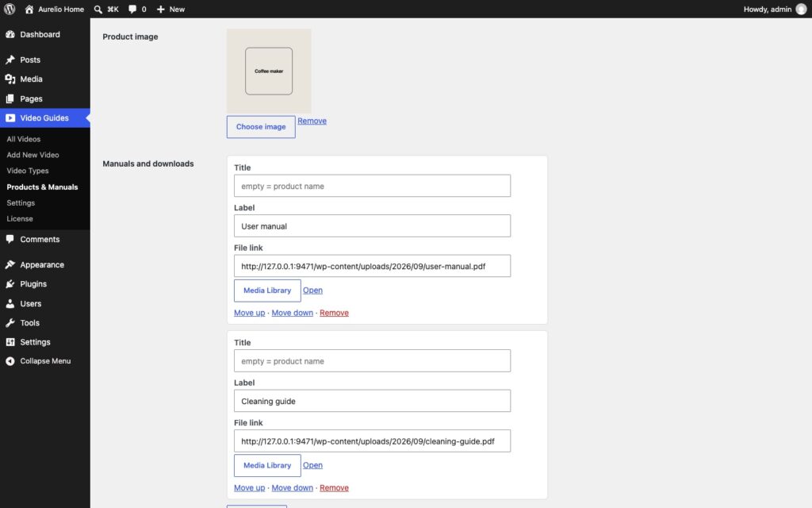Focus the Label field containing Cleaning guide
812x508 pixels.
(x=373, y=401)
